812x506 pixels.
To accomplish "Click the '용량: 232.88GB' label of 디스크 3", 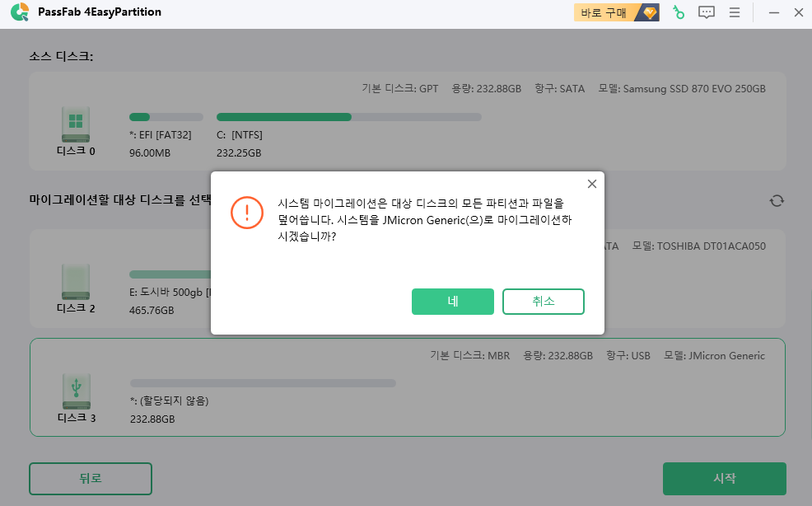I will [558, 356].
